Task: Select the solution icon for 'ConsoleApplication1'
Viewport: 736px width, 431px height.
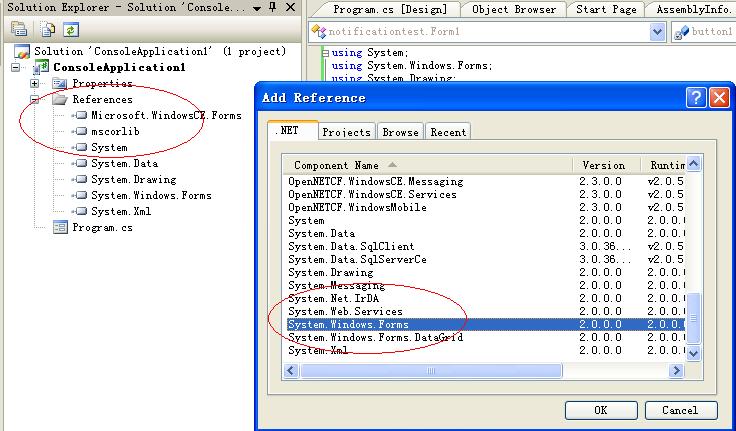Action: pyautogui.click(x=22, y=51)
